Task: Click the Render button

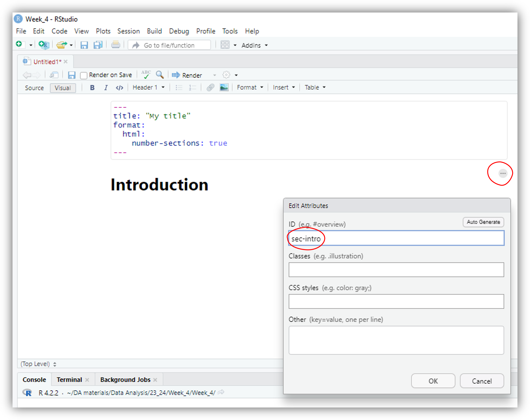Action: (187, 75)
